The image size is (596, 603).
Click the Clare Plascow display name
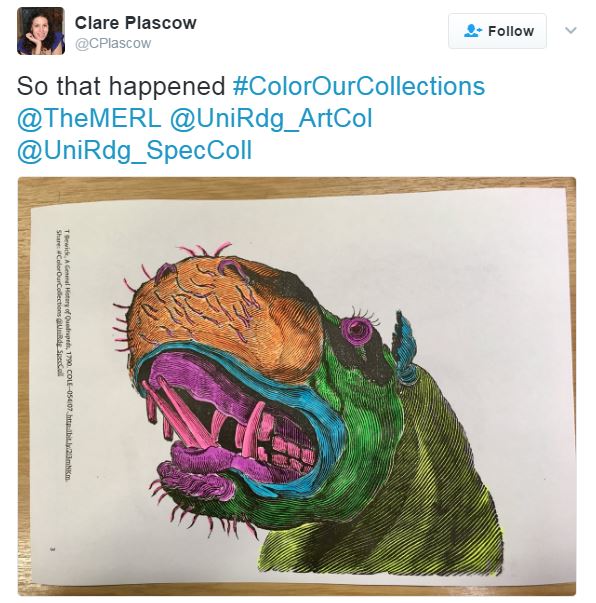click(x=135, y=23)
